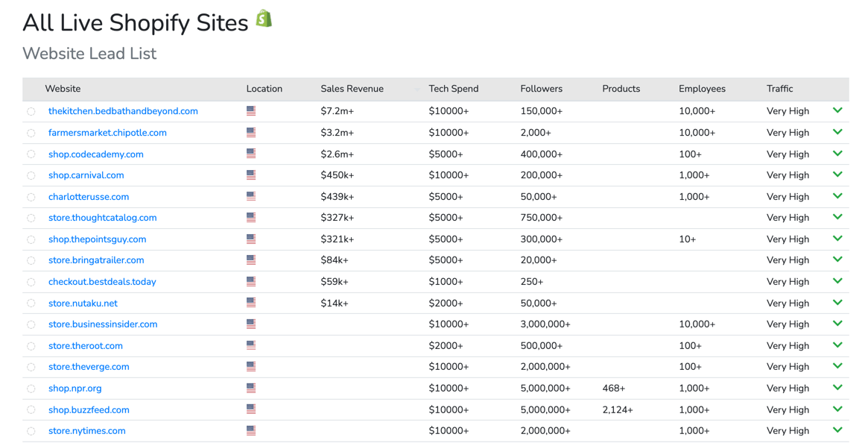Click the Very High traffic label for store.theverge.com
The image size is (868, 443).
pos(788,366)
